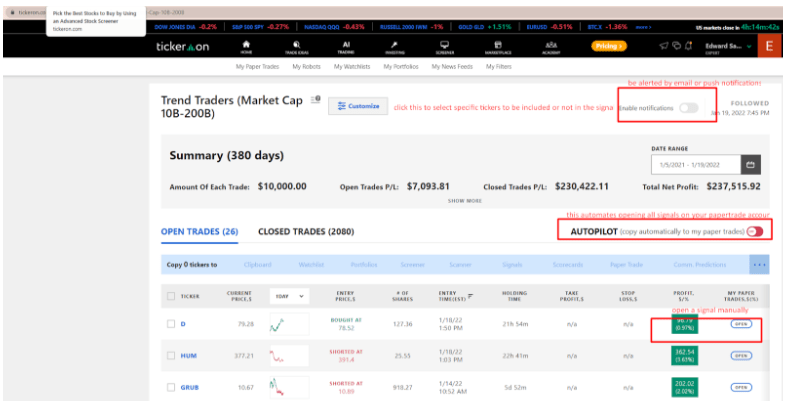
Task: Switch to the Closed Trades (2080) tab
Action: point(306,231)
